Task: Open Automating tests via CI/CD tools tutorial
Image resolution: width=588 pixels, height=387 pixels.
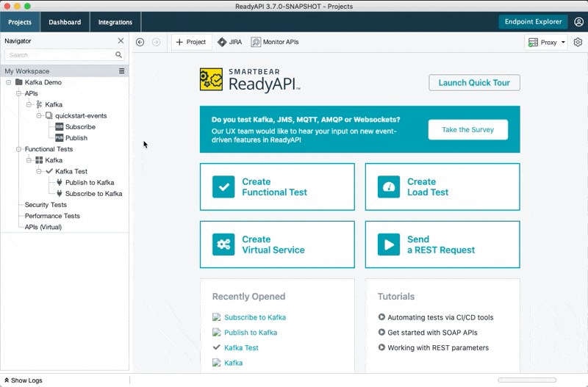Action: pyautogui.click(x=440, y=317)
